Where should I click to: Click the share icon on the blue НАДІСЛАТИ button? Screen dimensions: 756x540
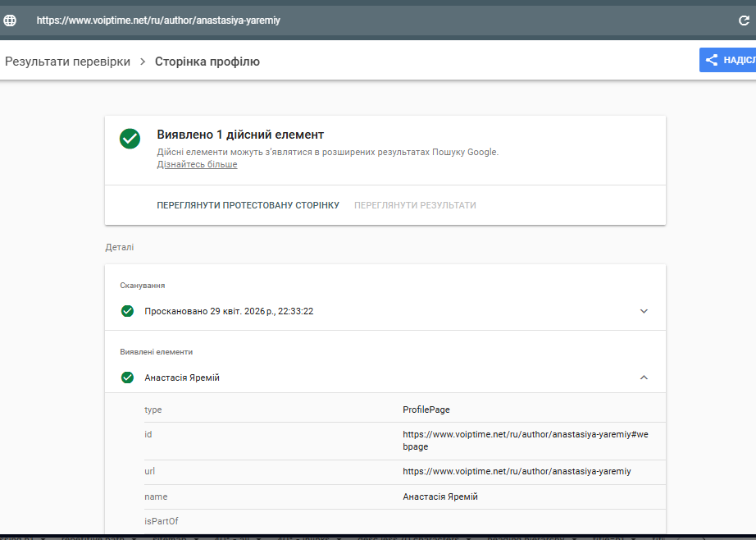tap(711, 60)
